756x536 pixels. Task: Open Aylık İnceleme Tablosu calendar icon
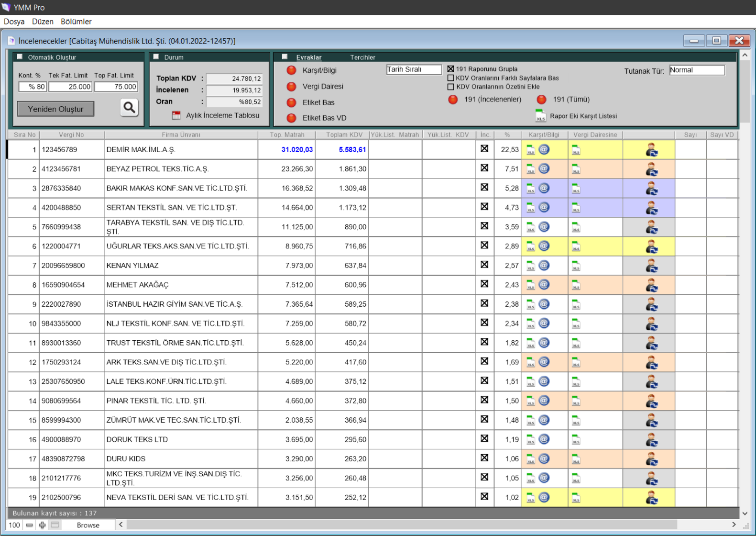176,115
